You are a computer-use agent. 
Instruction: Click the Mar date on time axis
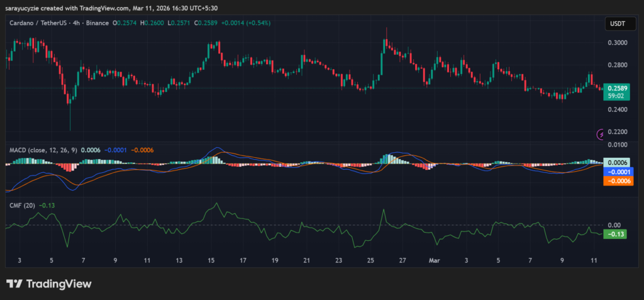[x=433, y=259]
